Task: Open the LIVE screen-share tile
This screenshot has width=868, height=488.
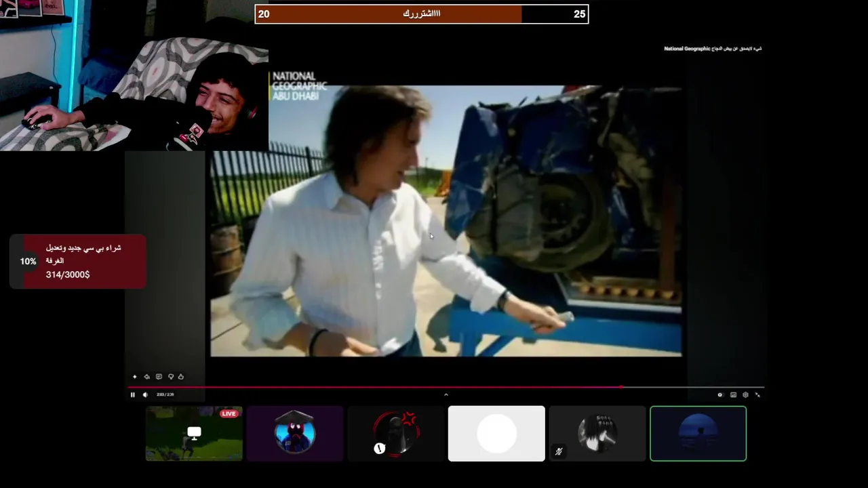Action: click(194, 434)
